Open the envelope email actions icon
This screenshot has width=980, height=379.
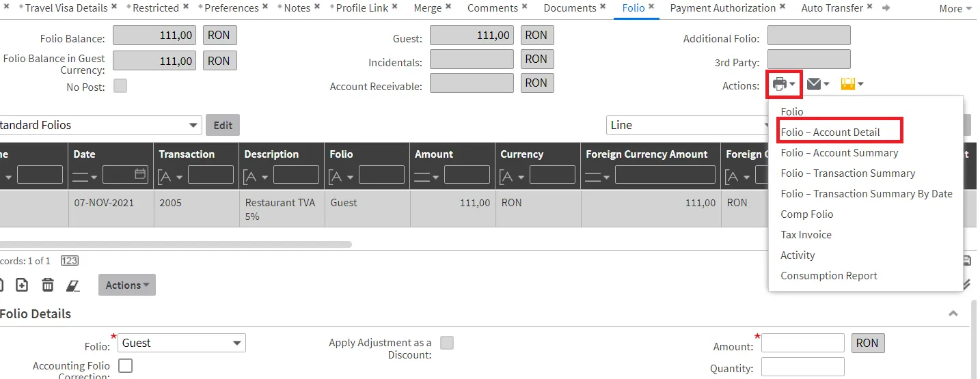click(814, 84)
